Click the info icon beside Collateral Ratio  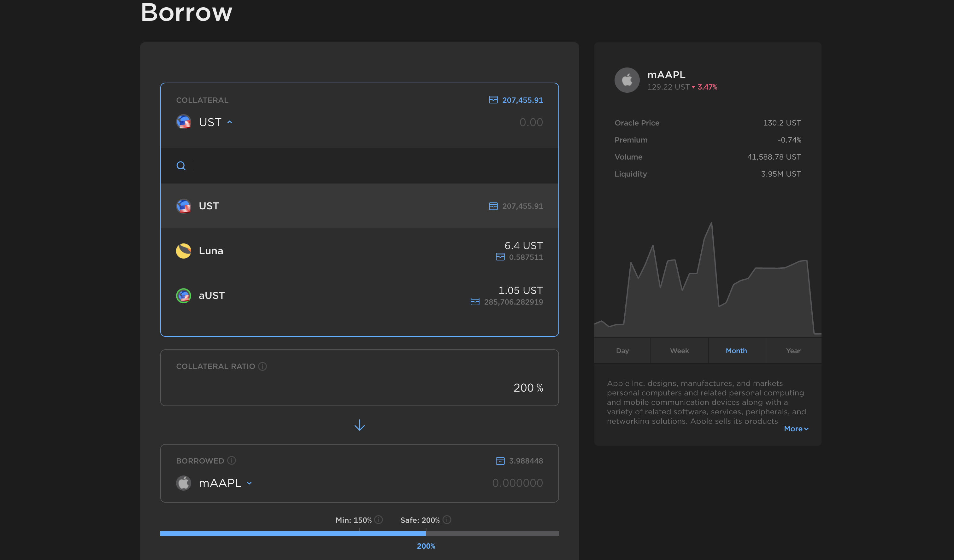[262, 366]
